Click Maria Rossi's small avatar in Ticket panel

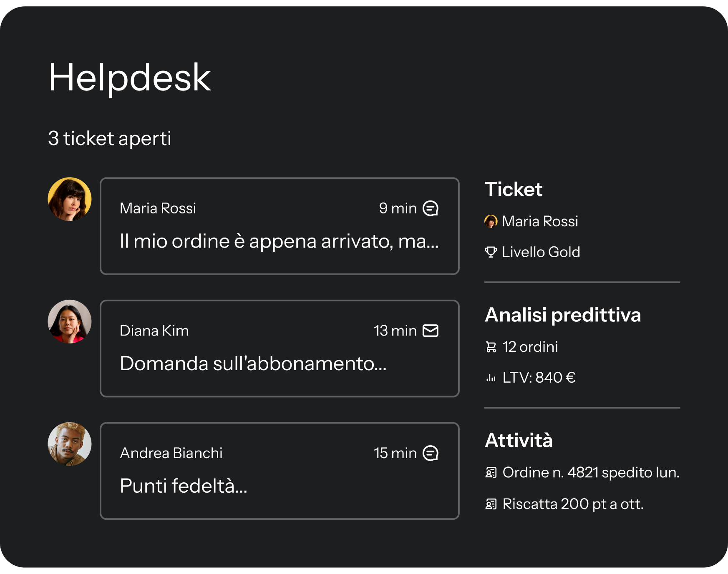pyautogui.click(x=491, y=221)
